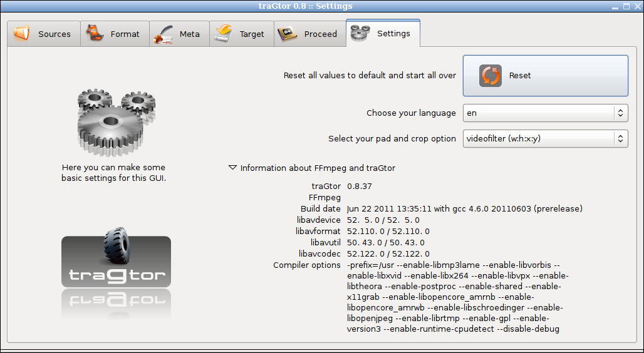This screenshot has height=353, width=644.
Task: Click the 'Reset all values to default' label
Action: point(370,76)
